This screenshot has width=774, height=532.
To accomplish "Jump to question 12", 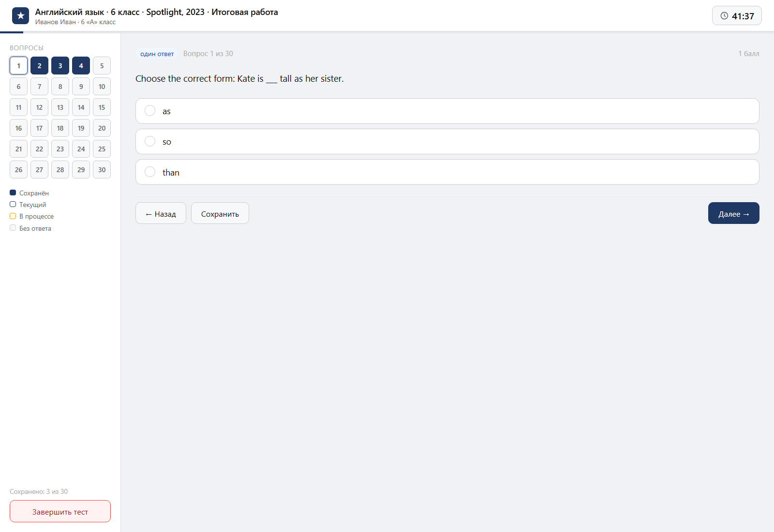I will click(39, 107).
